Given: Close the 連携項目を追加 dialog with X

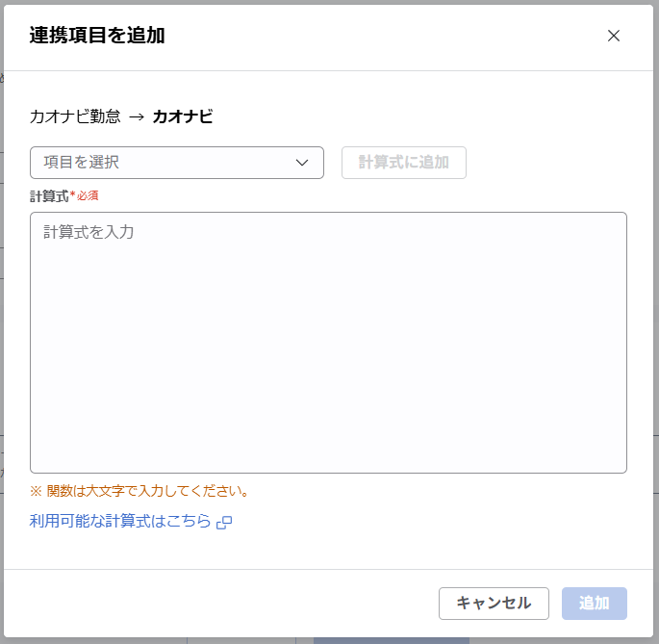Looking at the screenshot, I should pyautogui.click(x=614, y=36).
